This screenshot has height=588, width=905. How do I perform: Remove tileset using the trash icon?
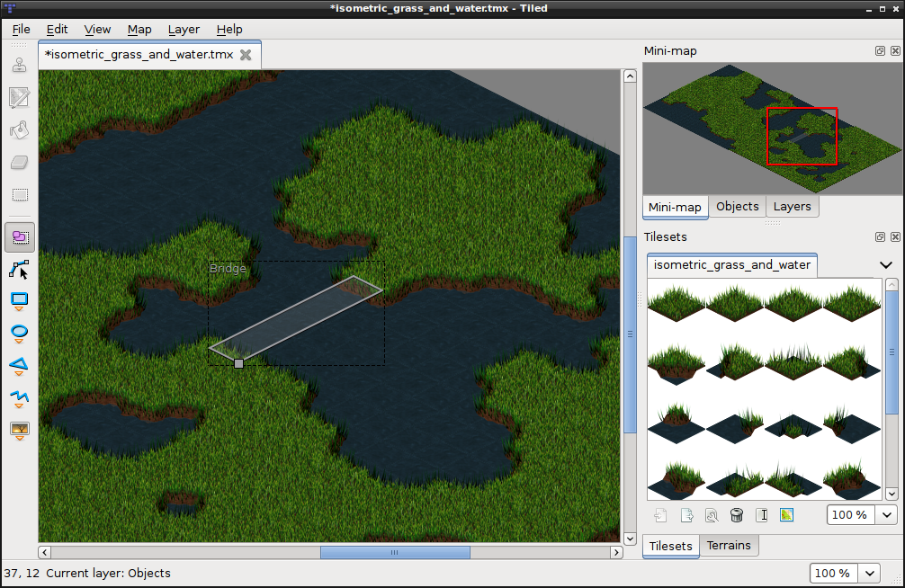[736, 515]
